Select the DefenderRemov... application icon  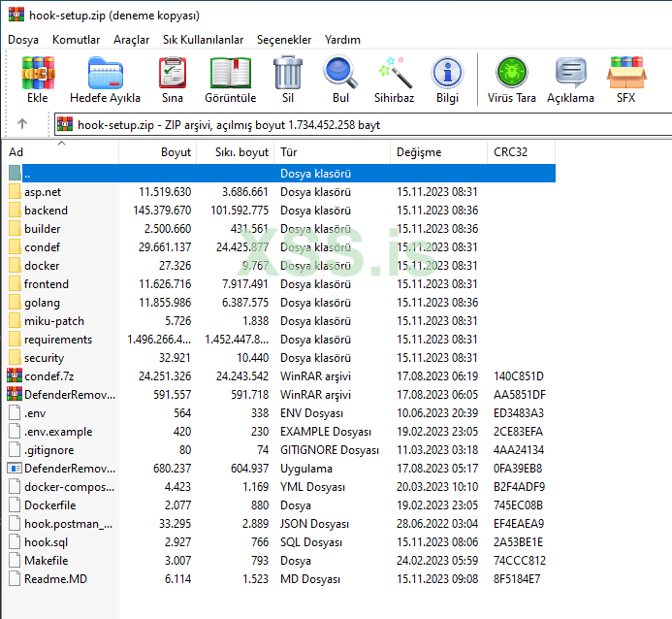15,468
